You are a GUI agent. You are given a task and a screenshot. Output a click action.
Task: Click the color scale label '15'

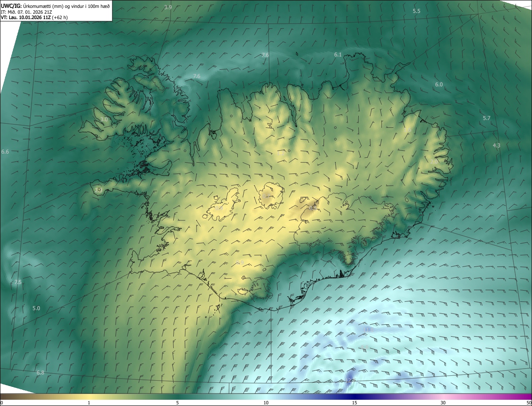click(355, 403)
